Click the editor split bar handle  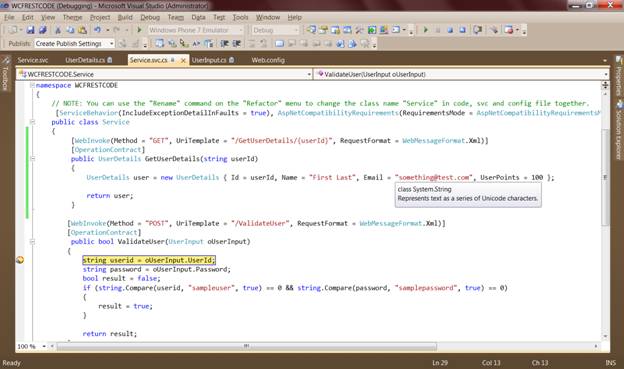click(x=605, y=85)
